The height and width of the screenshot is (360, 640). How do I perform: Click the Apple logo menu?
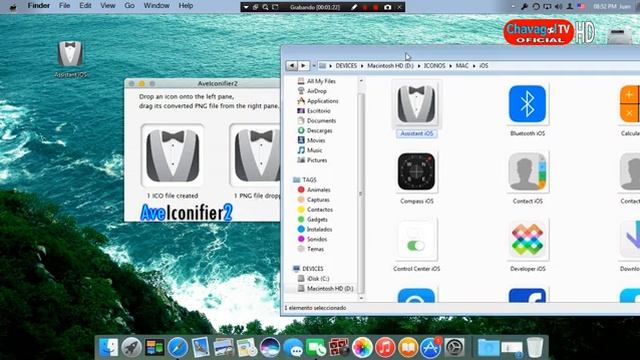click(x=13, y=7)
